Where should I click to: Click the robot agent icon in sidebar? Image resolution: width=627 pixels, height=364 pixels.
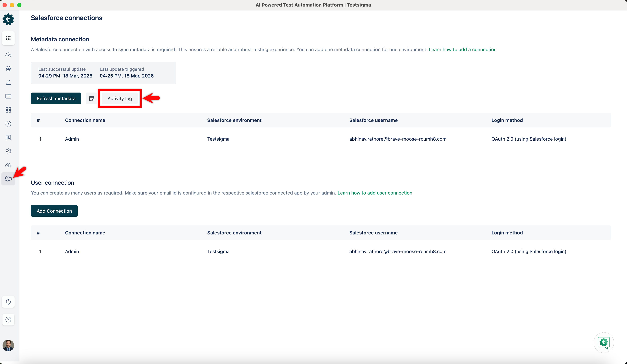tap(8, 69)
